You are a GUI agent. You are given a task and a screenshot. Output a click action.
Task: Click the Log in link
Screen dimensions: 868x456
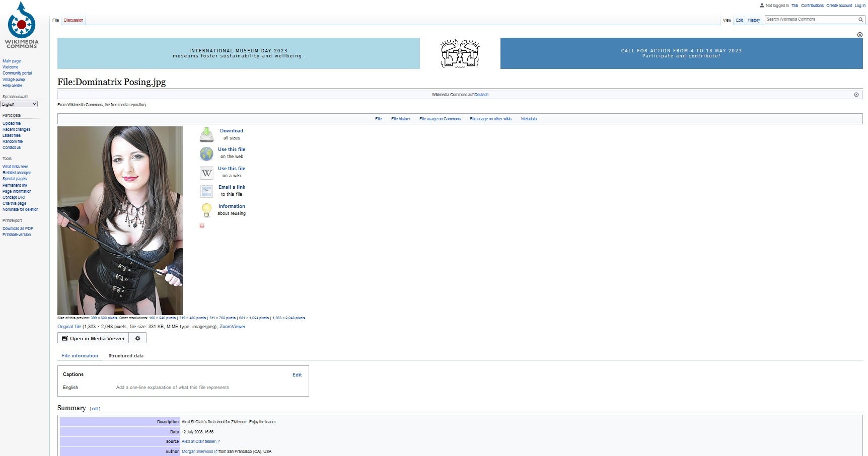[860, 6]
